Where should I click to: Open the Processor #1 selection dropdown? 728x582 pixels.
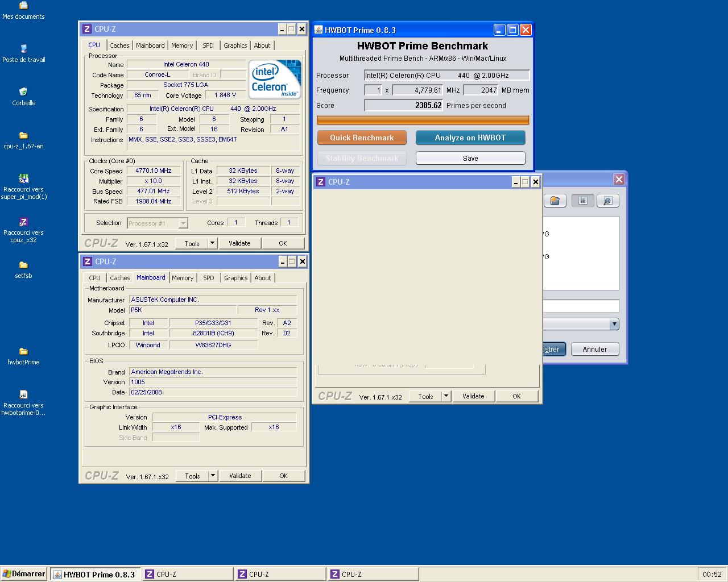(x=183, y=223)
